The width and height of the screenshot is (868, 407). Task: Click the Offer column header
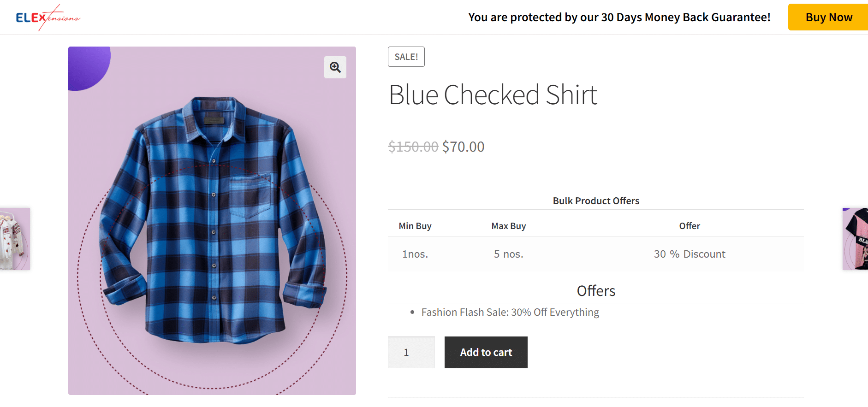click(690, 226)
